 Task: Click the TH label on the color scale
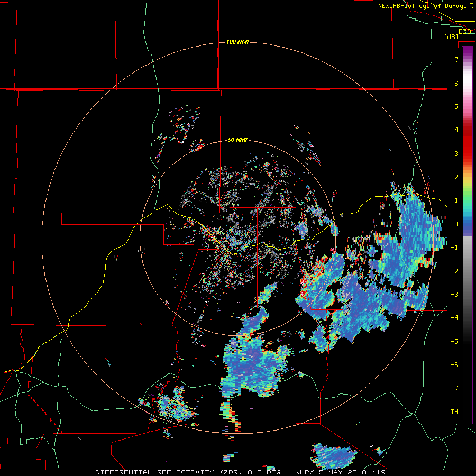click(x=454, y=412)
